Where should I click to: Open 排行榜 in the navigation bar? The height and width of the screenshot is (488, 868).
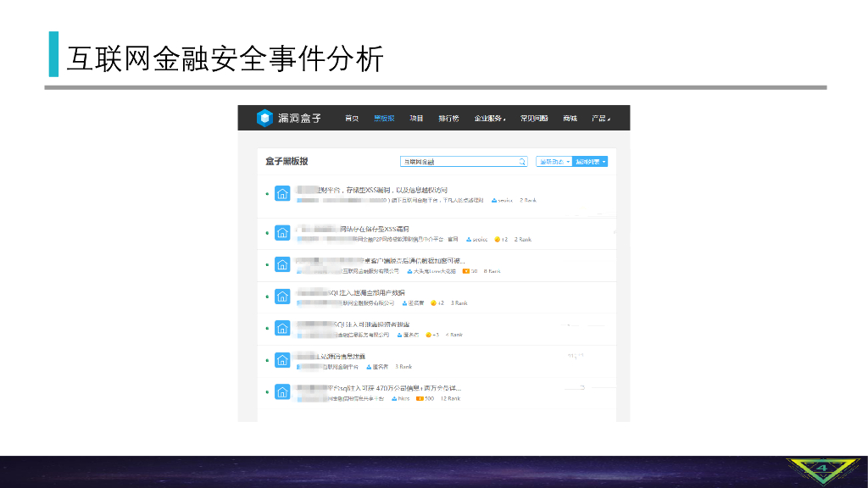pyautogui.click(x=448, y=119)
